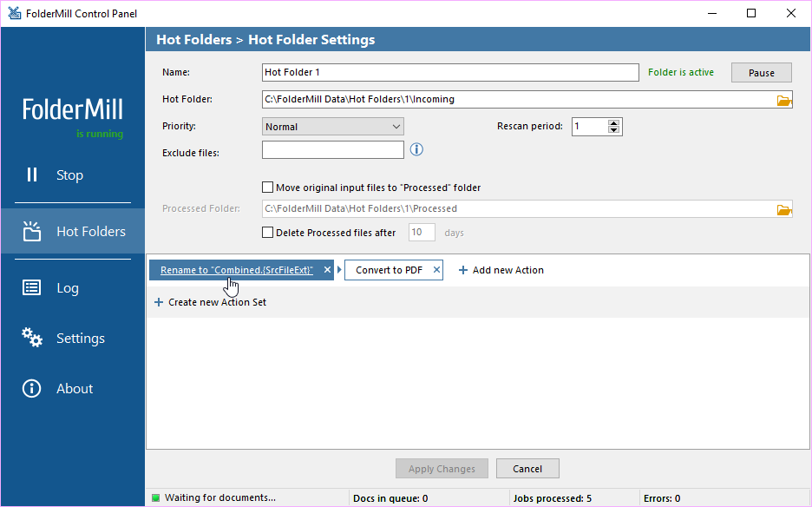Image resolution: width=812 pixels, height=507 pixels.
Task: Click Add new Action
Action: coord(501,270)
